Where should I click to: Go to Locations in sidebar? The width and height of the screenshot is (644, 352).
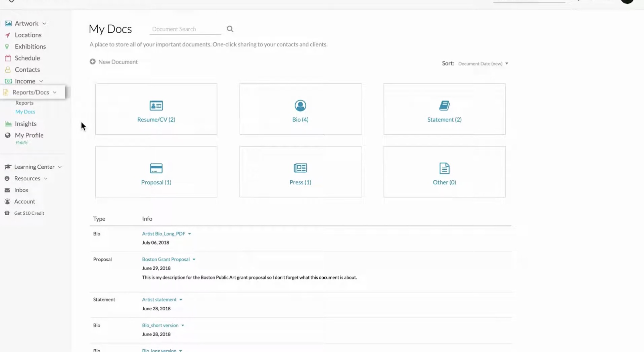point(28,35)
